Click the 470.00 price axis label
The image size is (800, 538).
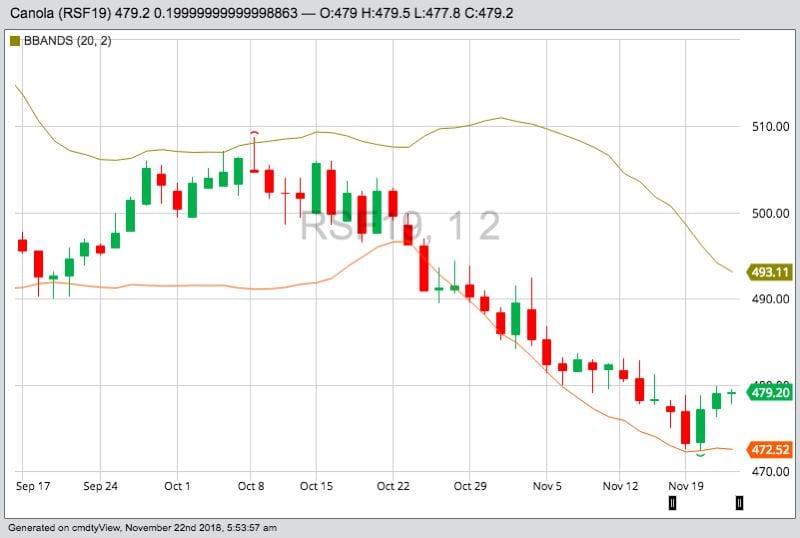pos(770,472)
